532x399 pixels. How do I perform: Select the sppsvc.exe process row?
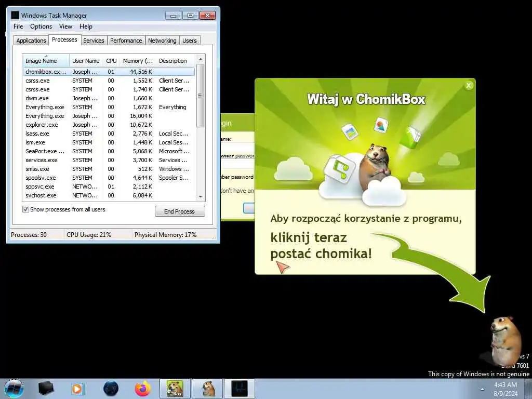[x=109, y=187]
